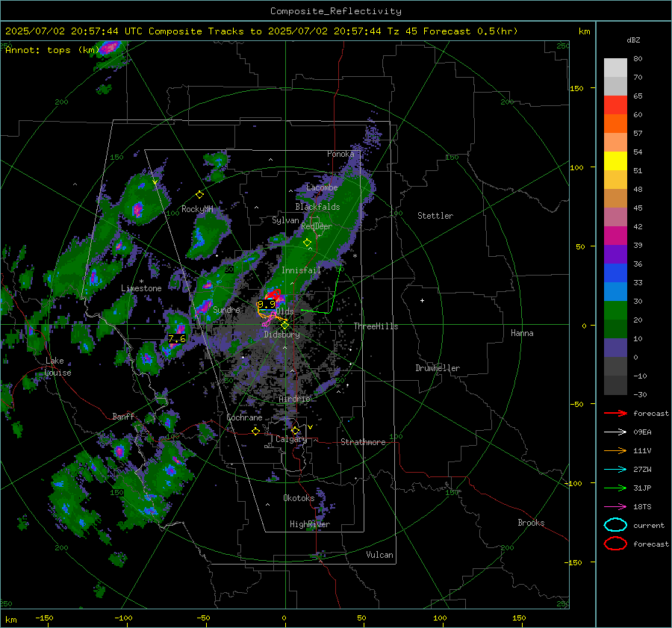Screen dimensions: 672x628
Task: Click the Sundre label on the map
Action: pyautogui.click(x=227, y=310)
